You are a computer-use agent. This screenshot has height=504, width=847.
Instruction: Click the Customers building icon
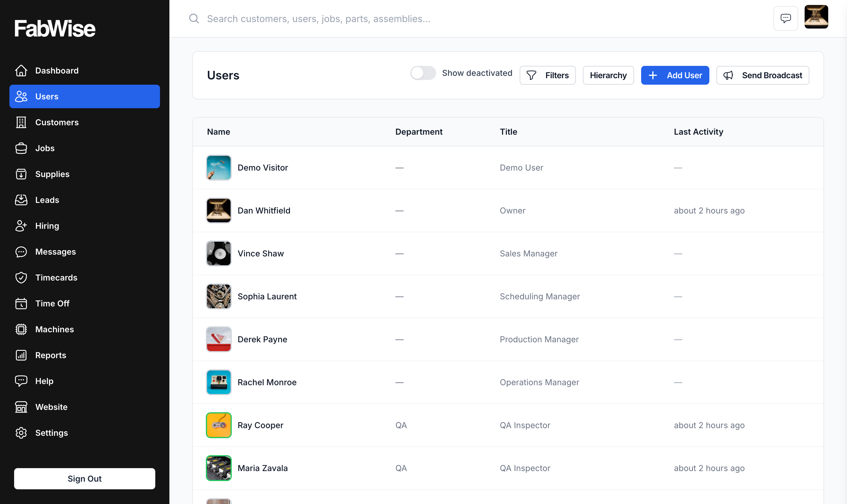21,122
